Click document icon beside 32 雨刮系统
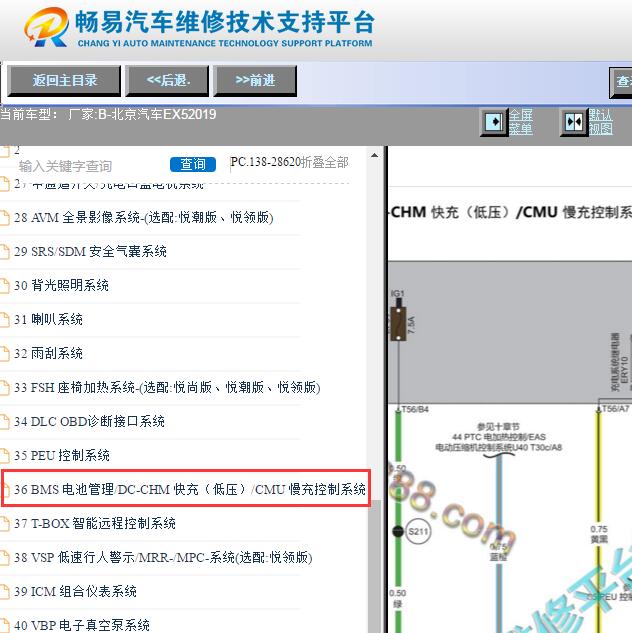 [4, 354]
